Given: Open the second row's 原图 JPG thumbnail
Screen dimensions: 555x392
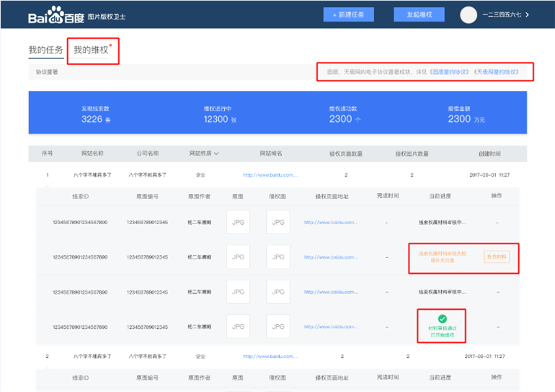Looking at the screenshot, I should (238, 257).
